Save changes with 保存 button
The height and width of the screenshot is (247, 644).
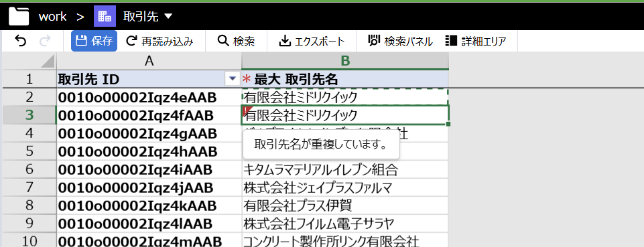coord(94,41)
